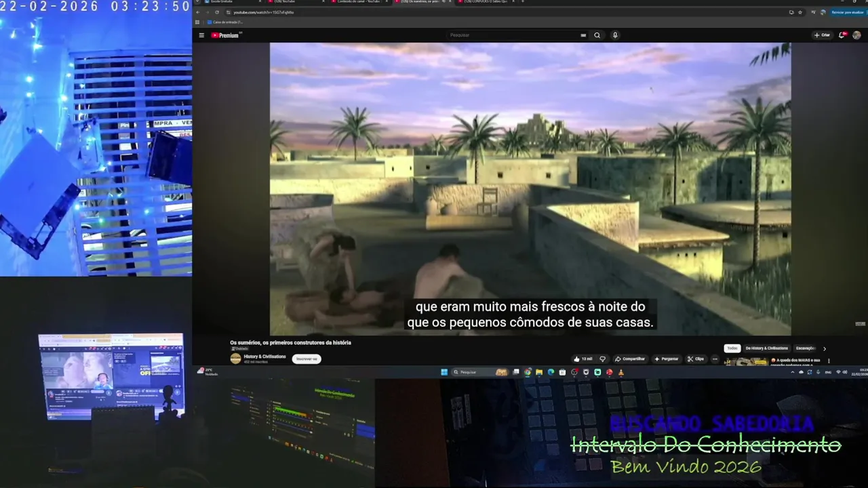Click the Compartilhar share button

point(630,359)
